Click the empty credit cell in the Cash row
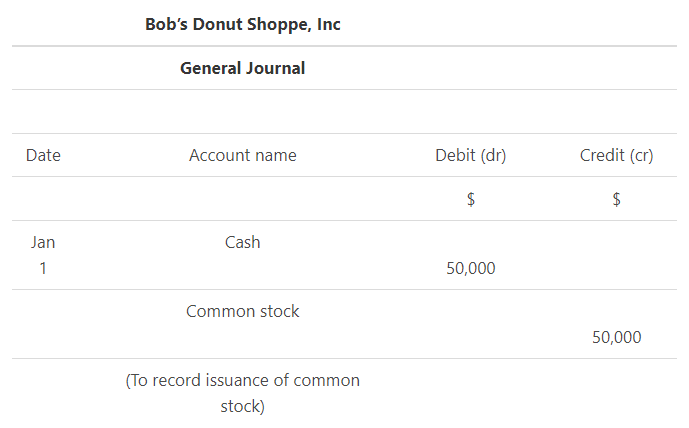Viewport: 689px width, 428px height. (616, 255)
